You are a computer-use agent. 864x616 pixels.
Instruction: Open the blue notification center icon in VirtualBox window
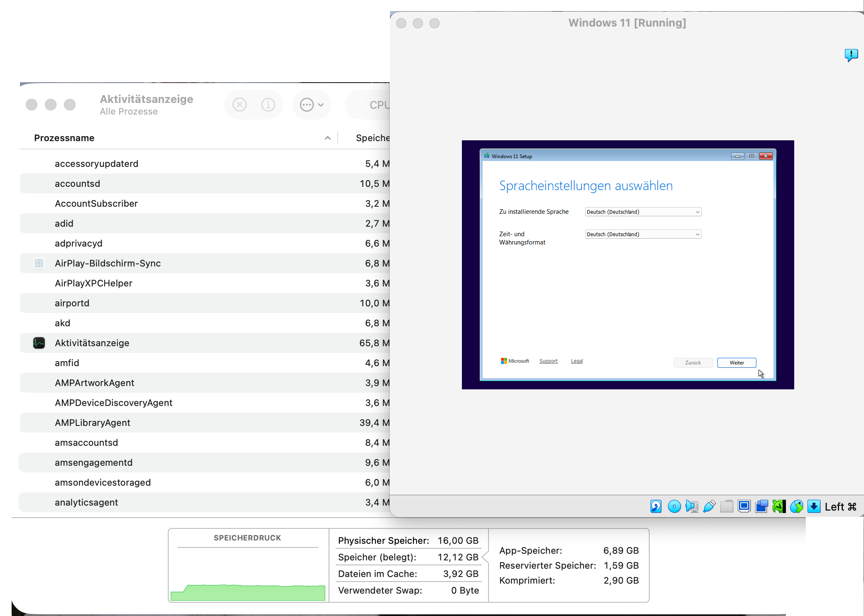point(851,55)
